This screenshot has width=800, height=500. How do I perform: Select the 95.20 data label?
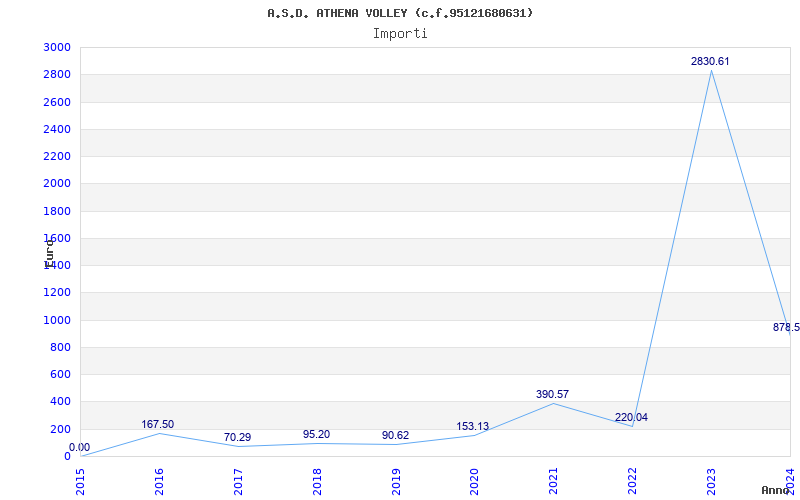[x=316, y=434]
